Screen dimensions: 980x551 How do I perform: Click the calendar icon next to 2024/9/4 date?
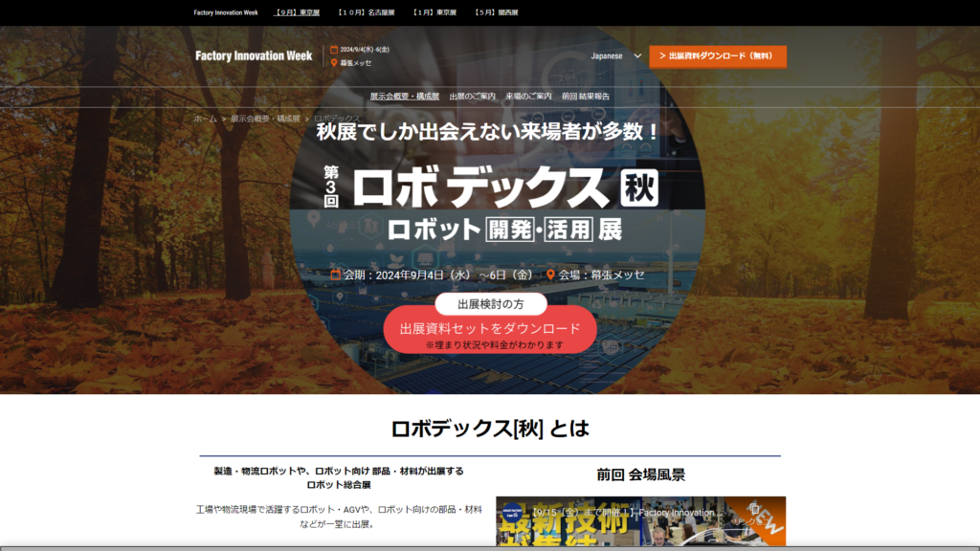click(x=334, y=50)
